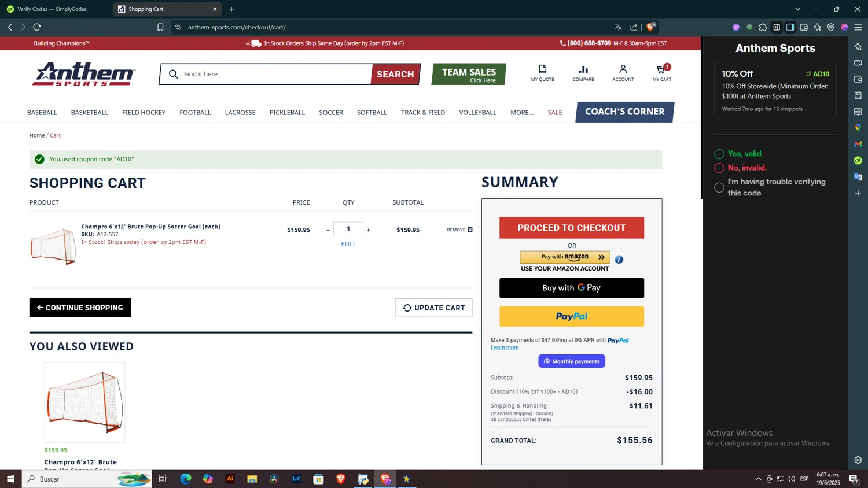The width and height of the screenshot is (868, 488).
Task: Click the Monthly payments button
Action: 572,361
